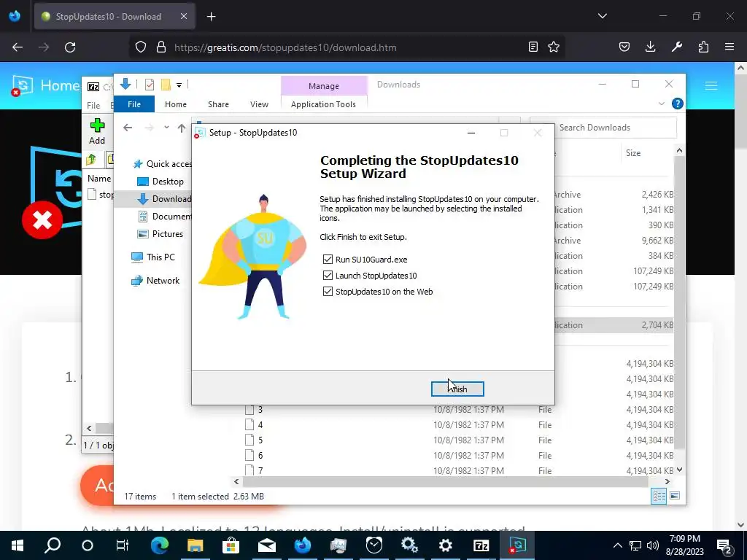The image size is (747, 560).
Task: Click Manage contextual tab in Explorer
Action: [323, 86]
